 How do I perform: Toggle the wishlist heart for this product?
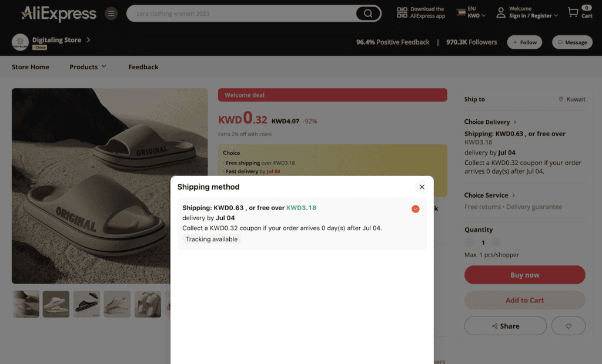[568, 326]
